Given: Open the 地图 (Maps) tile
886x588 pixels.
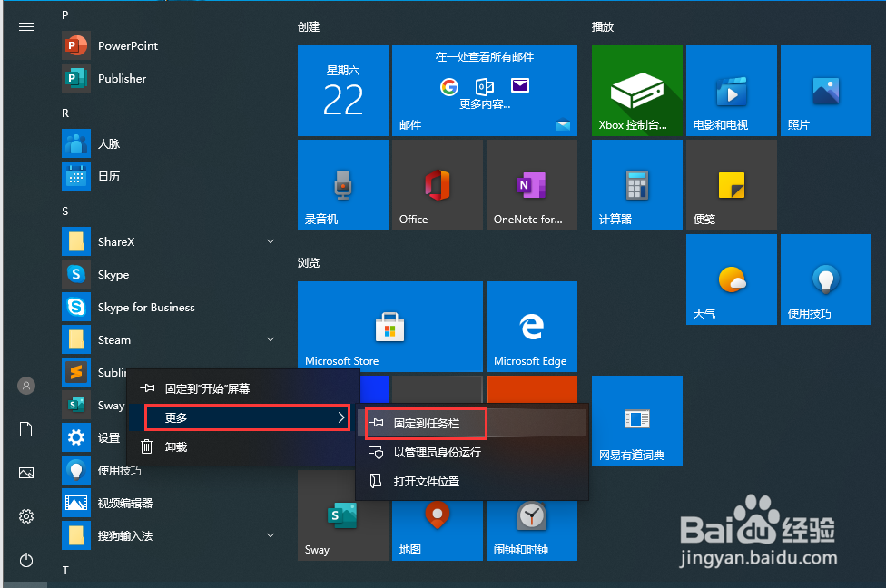Looking at the screenshot, I should pos(438,531).
